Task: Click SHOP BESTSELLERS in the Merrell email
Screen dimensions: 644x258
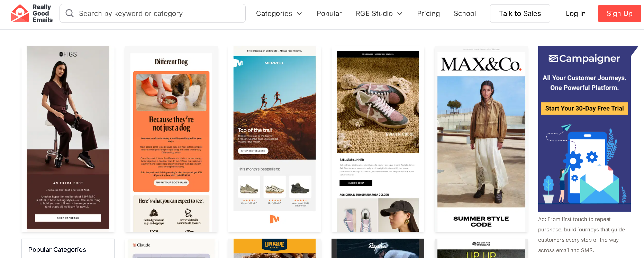Action: pyautogui.click(x=253, y=151)
